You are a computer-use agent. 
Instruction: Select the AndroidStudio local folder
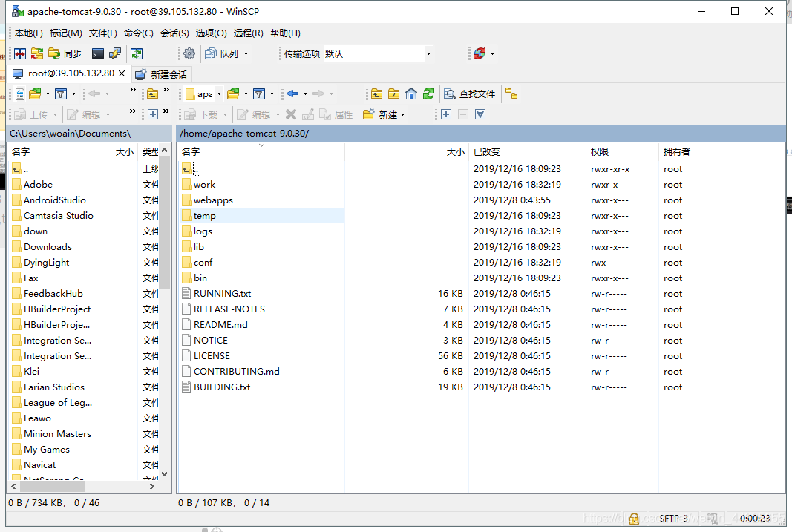[54, 200]
